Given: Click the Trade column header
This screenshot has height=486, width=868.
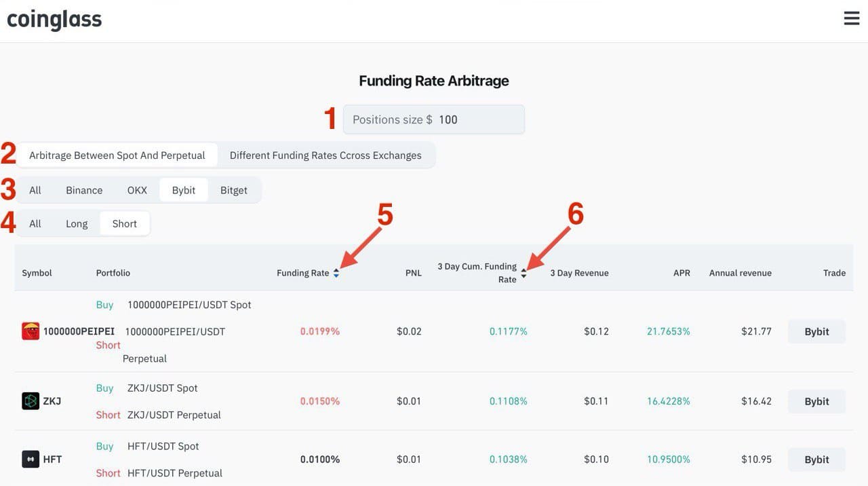Looking at the screenshot, I should click(x=834, y=273).
